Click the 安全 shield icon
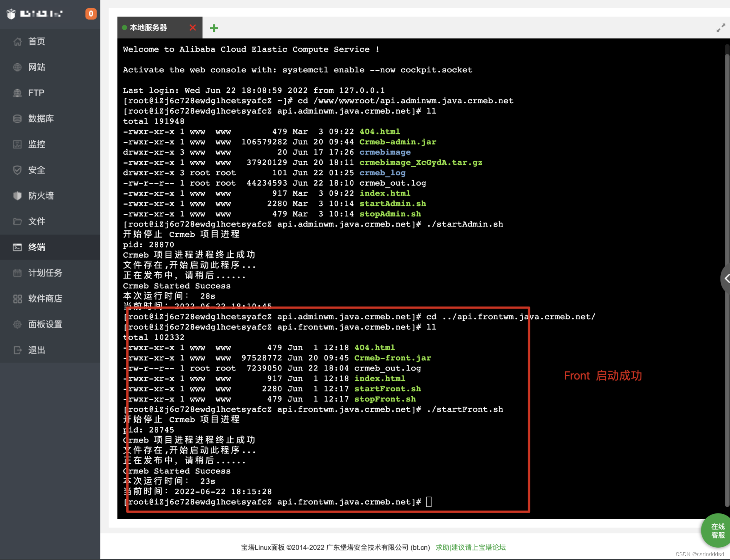 tap(17, 170)
